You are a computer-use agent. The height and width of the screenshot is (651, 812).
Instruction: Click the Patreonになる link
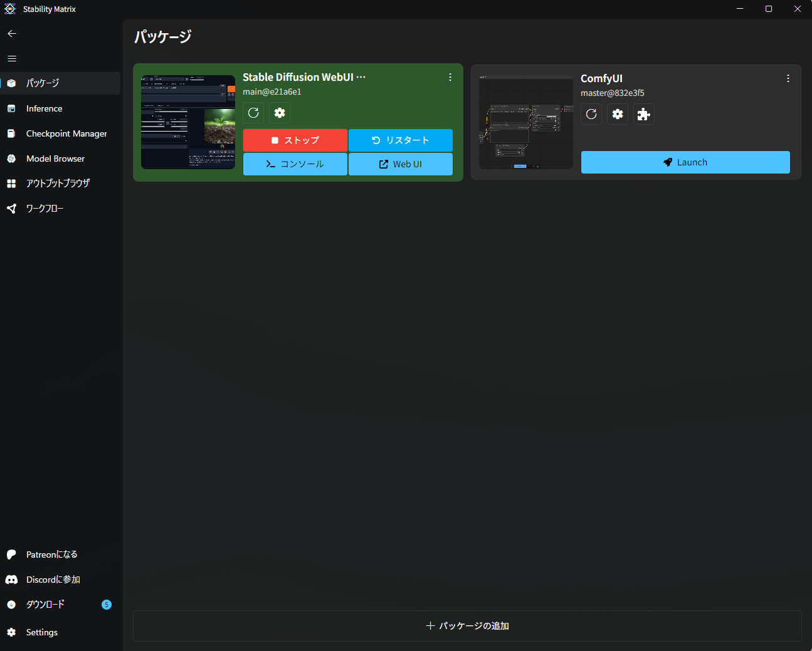[60, 555]
